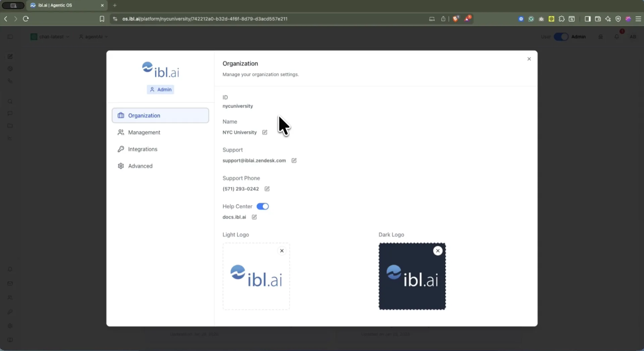Edit the organization Name field

coord(265,132)
